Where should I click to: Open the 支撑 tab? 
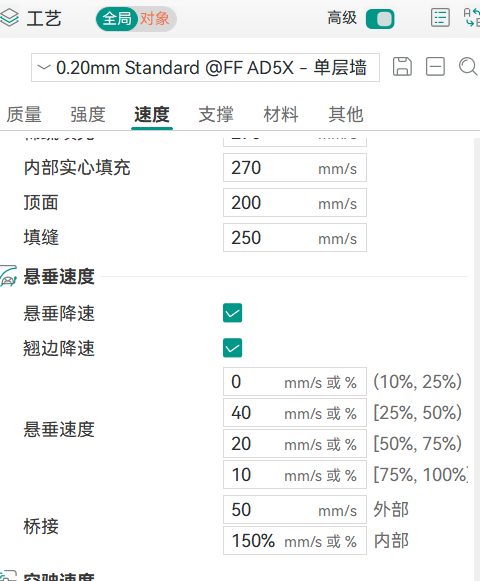coord(216,114)
